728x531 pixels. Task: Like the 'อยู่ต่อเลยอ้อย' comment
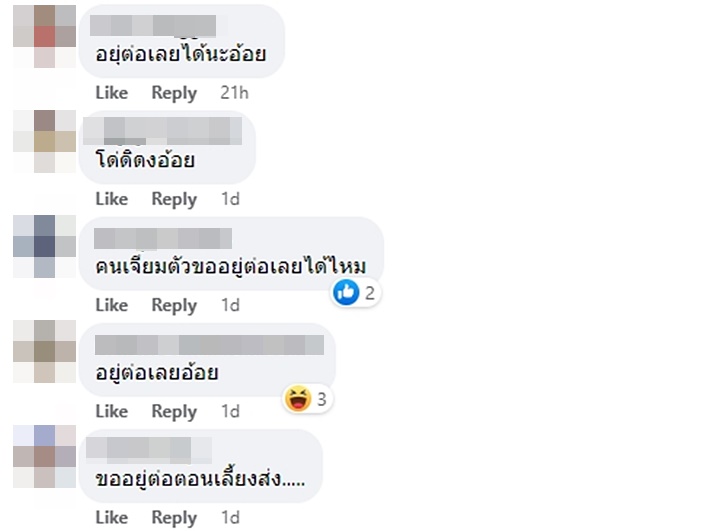point(111,412)
